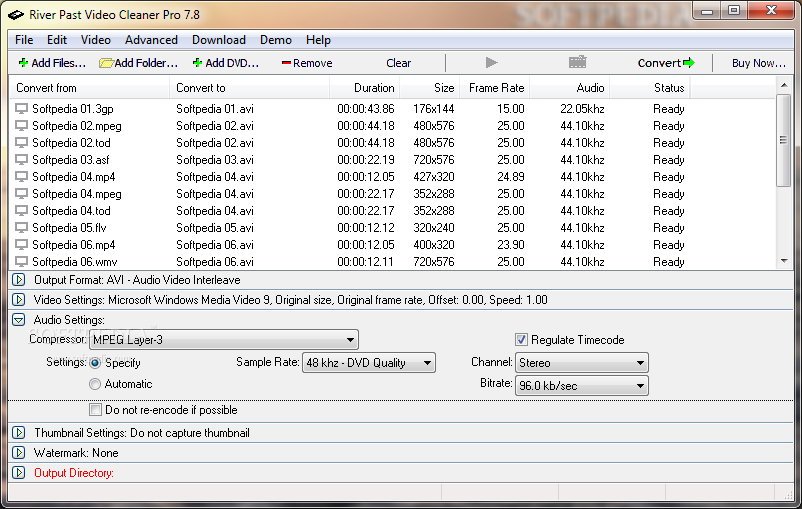Select the Automatic settings radio button

[95, 384]
